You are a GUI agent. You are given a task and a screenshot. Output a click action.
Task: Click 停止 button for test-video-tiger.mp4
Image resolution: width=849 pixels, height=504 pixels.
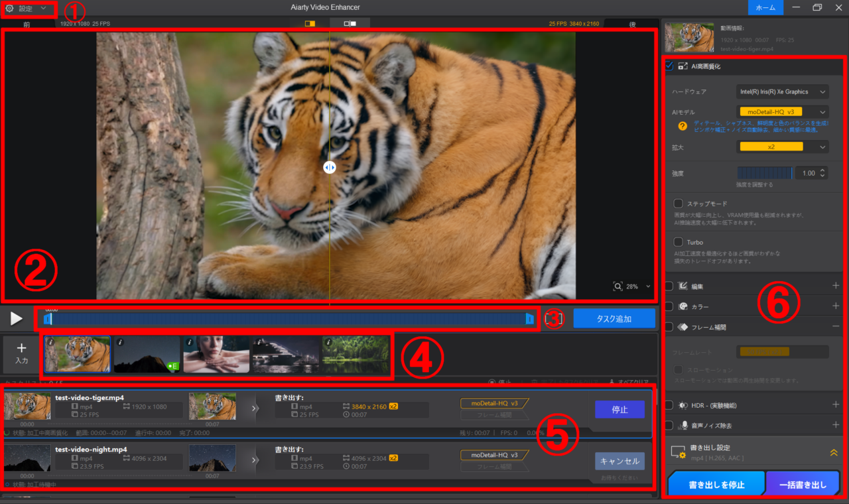point(620,409)
